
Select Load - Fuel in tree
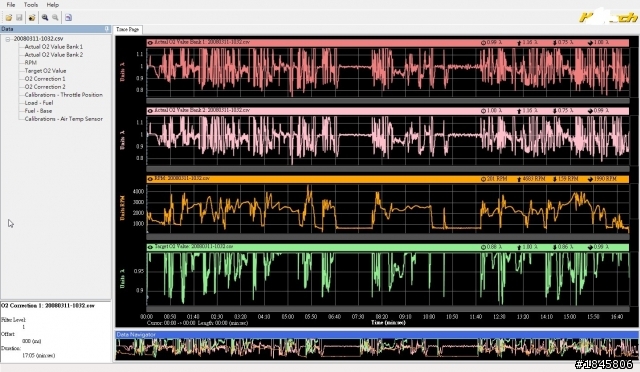[39, 103]
